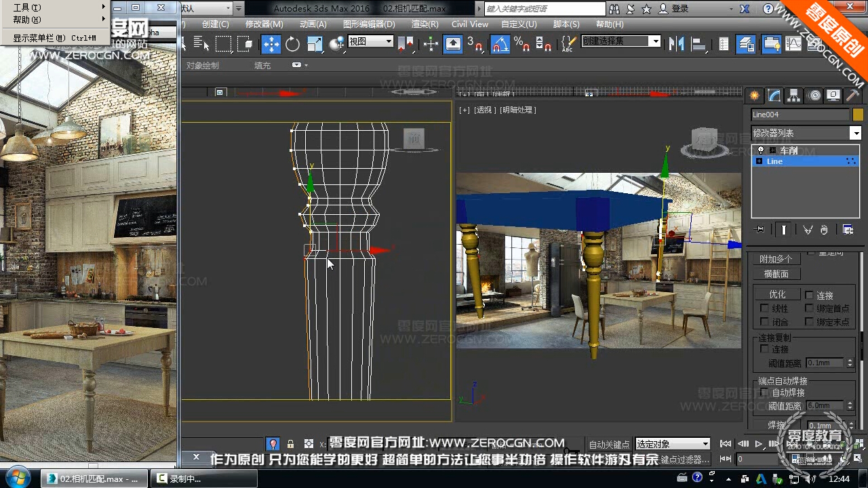Switch to the Create panel tab
868x488 pixels.
(x=754, y=96)
